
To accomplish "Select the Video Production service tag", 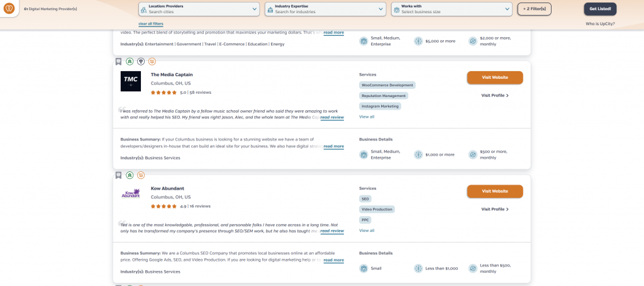I will [377, 209].
